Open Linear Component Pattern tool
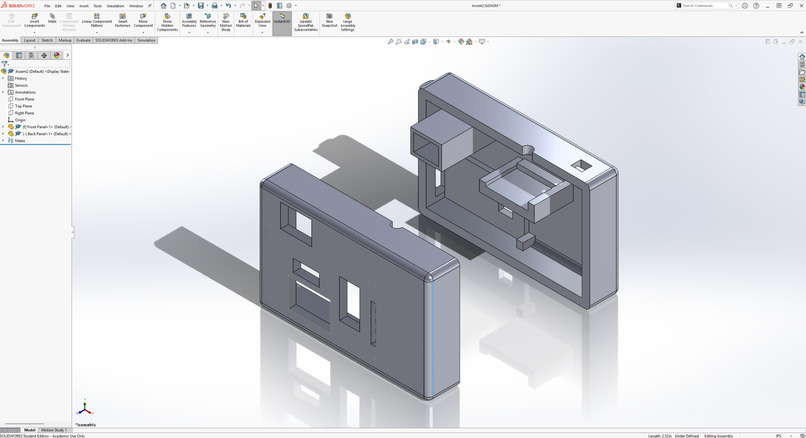 [97, 21]
